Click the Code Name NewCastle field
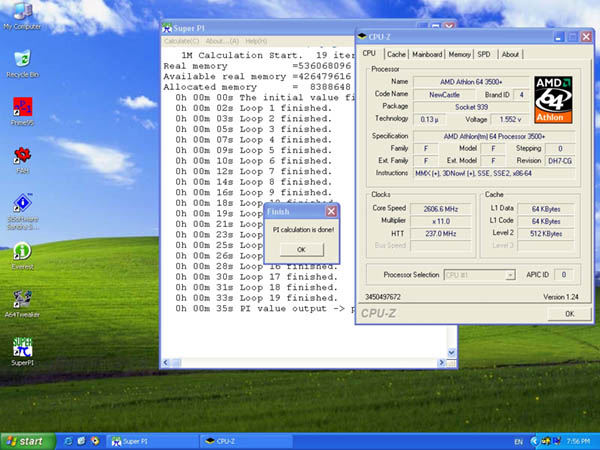The width and height of the screenshot is (600, 450). (444, 95)
